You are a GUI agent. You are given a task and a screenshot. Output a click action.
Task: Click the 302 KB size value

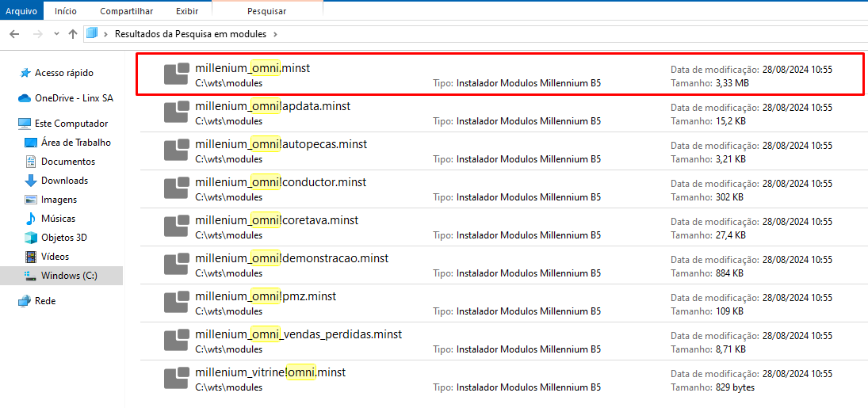click(x=729, y=197)
